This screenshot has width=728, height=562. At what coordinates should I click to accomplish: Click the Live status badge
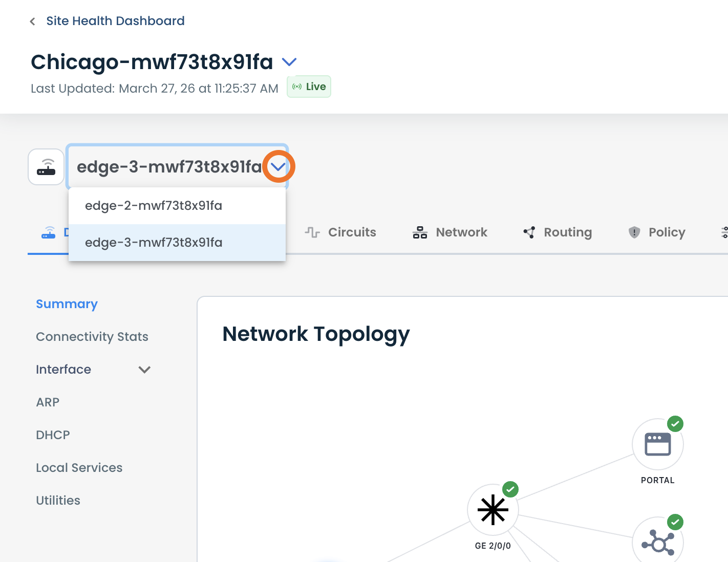click(309, 87)
